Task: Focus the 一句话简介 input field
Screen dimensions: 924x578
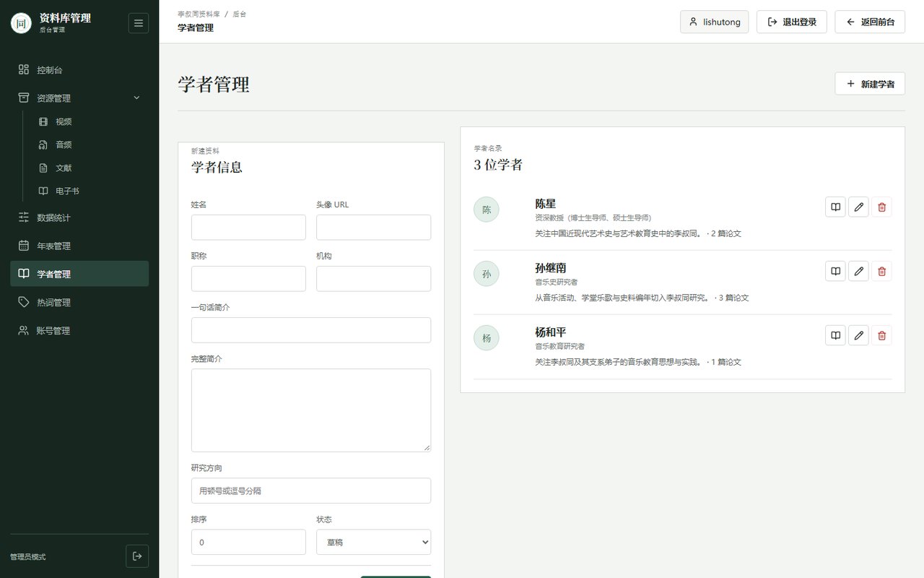Action: [x=311, y=329]
